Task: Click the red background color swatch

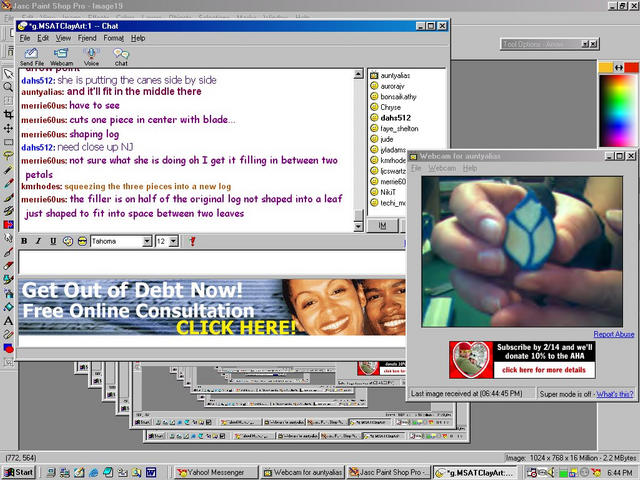Action: [x=631, y=67]
